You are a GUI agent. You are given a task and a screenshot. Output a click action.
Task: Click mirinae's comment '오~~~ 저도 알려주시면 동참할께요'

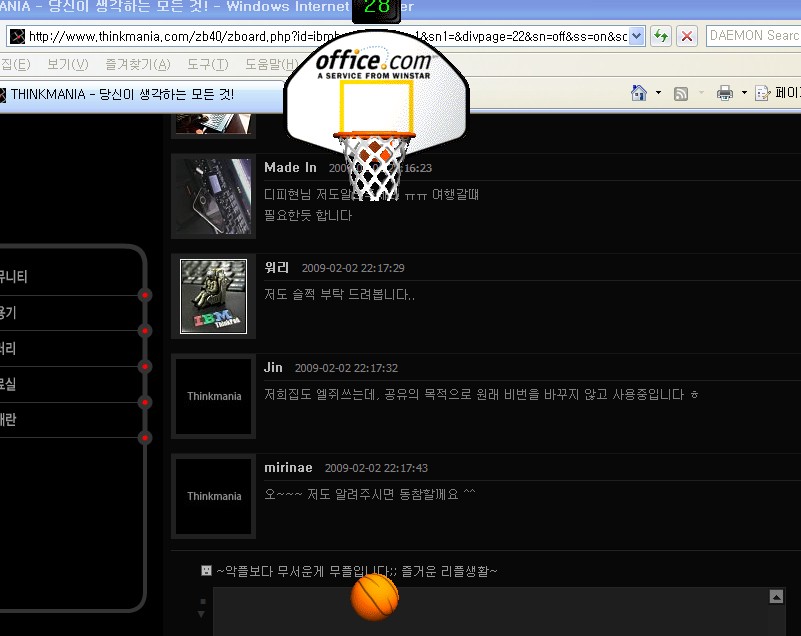click(x=370, y=494)
